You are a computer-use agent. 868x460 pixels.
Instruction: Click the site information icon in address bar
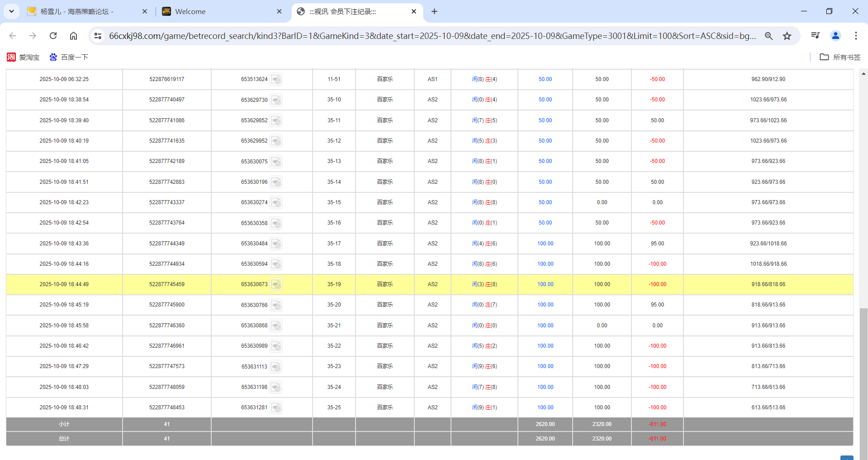(x=98, y=35)
